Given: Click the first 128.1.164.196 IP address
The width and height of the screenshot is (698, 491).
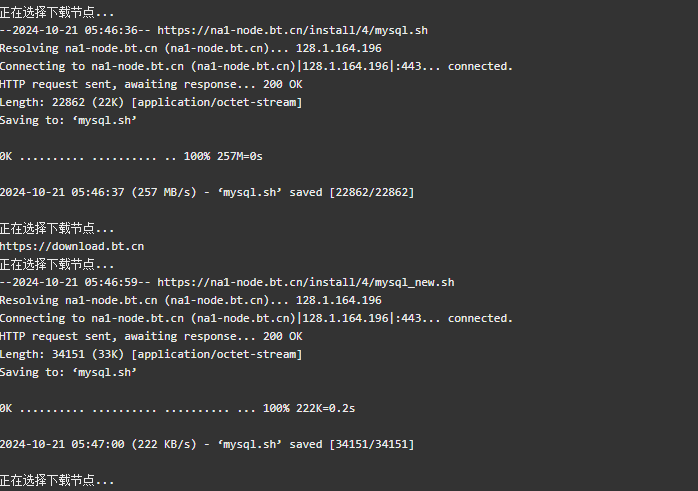Looking at the screenshot, I should point(339,48).
